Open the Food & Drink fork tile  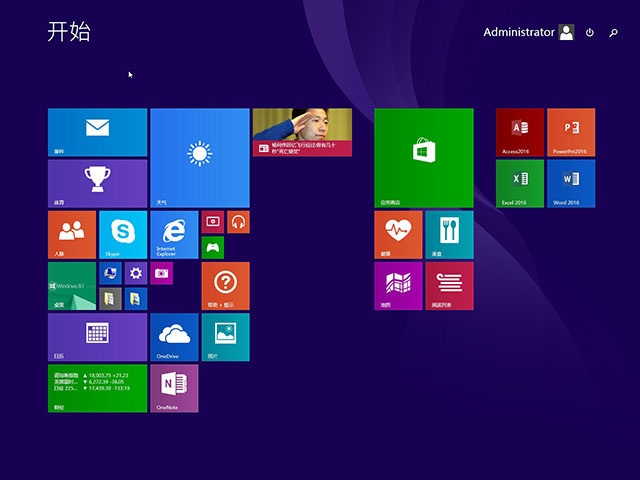click(450, 235)
